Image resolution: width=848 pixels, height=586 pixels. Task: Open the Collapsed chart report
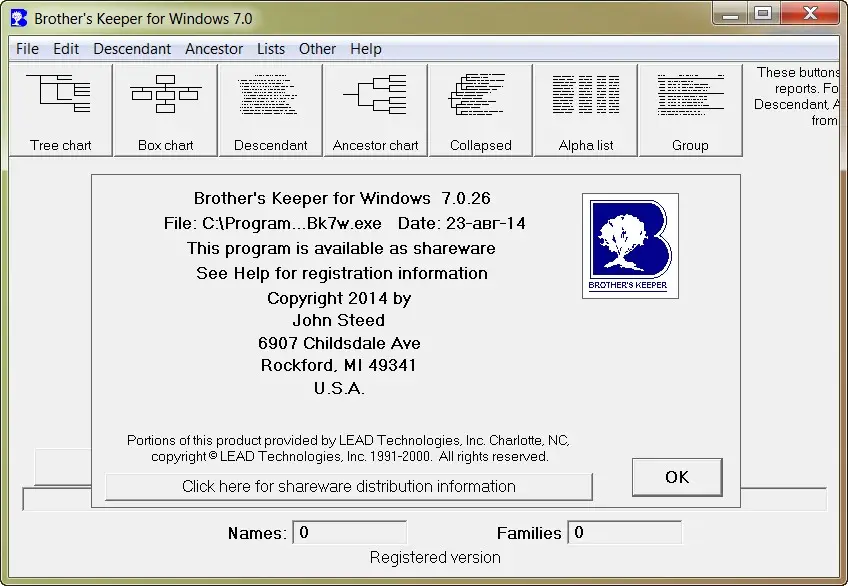pyautogui.click(x=480, y=110)
